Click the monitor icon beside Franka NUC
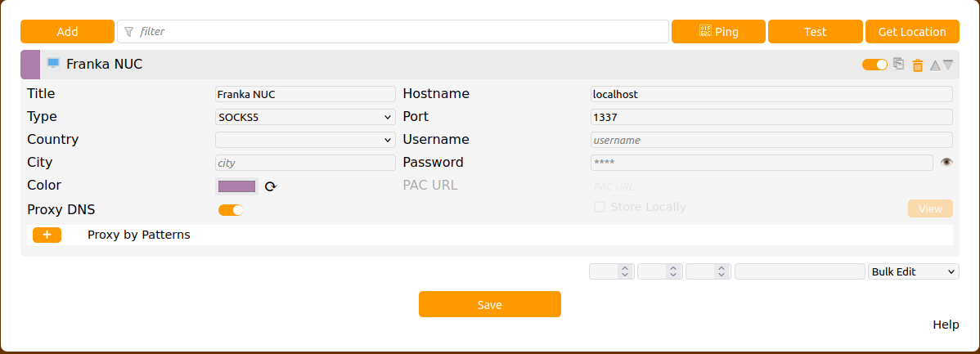 point(53,63)
